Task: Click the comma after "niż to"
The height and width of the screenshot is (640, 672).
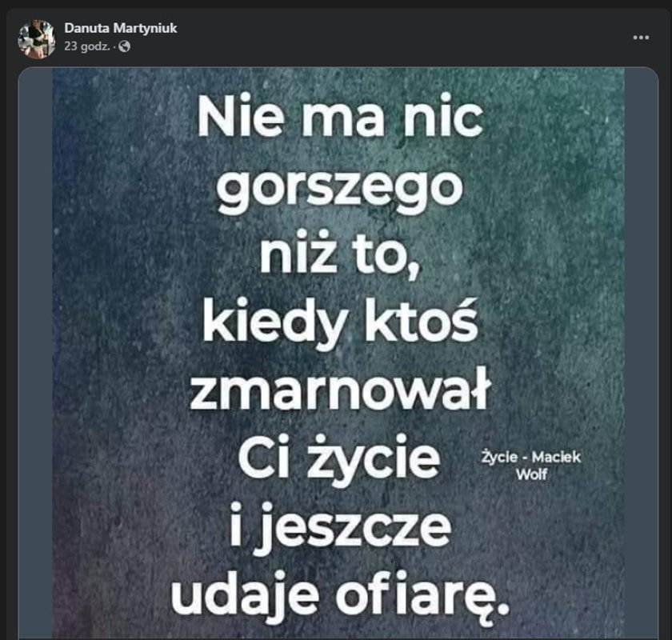Action: click(414, 270)
